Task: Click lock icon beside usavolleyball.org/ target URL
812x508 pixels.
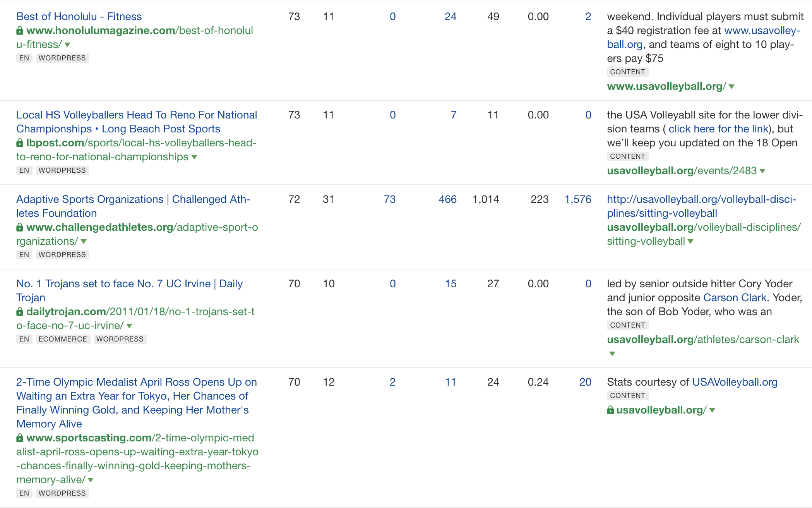Action: pyautogui.click(x=610, y=410)
